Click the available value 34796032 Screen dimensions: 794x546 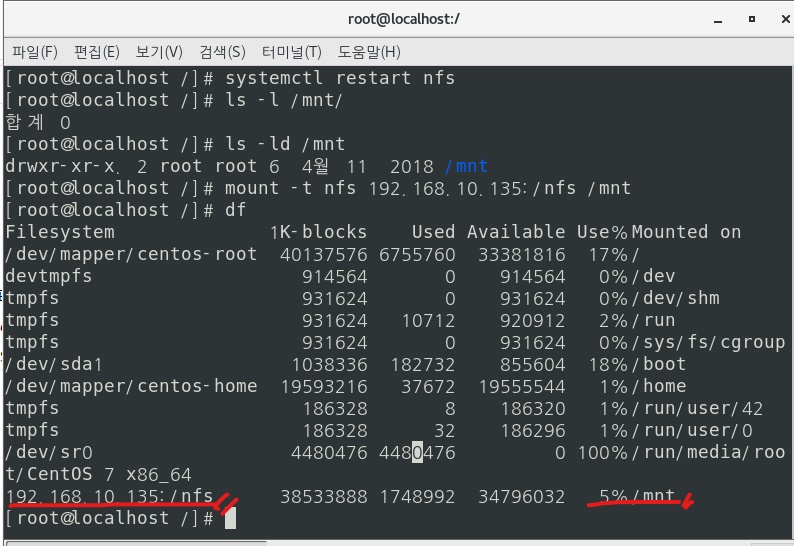[x=522, y=497]
